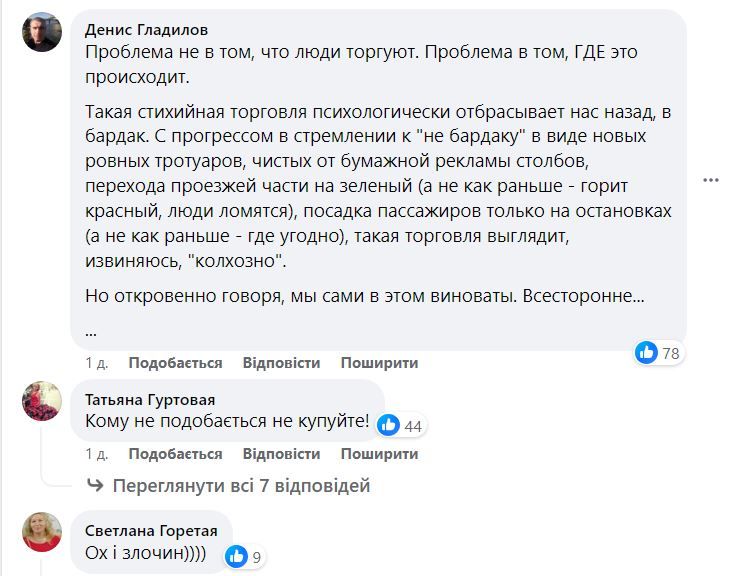Click the reply arrow icon beside view replies
The height and width of the screenshot is (576, 732).
point(96,486)
